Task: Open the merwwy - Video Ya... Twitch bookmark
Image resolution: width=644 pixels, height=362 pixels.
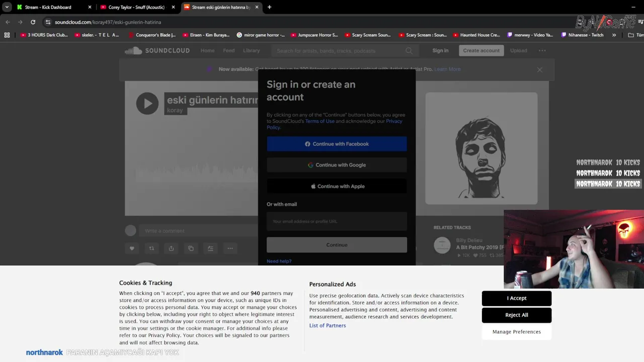Action: click(x=530, y=35)
